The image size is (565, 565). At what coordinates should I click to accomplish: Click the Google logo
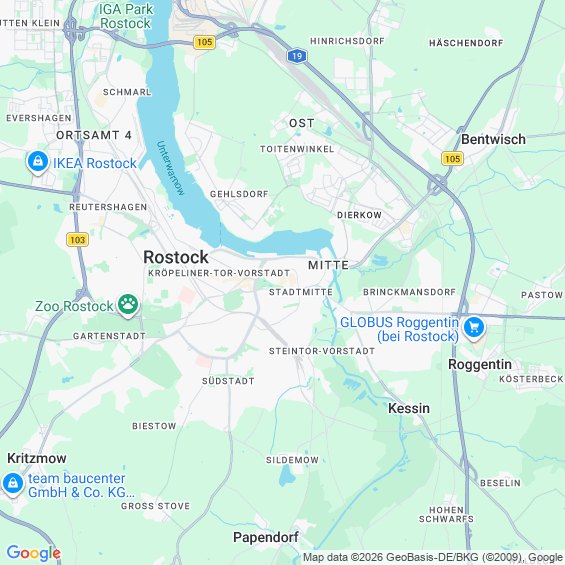(34, 553)
